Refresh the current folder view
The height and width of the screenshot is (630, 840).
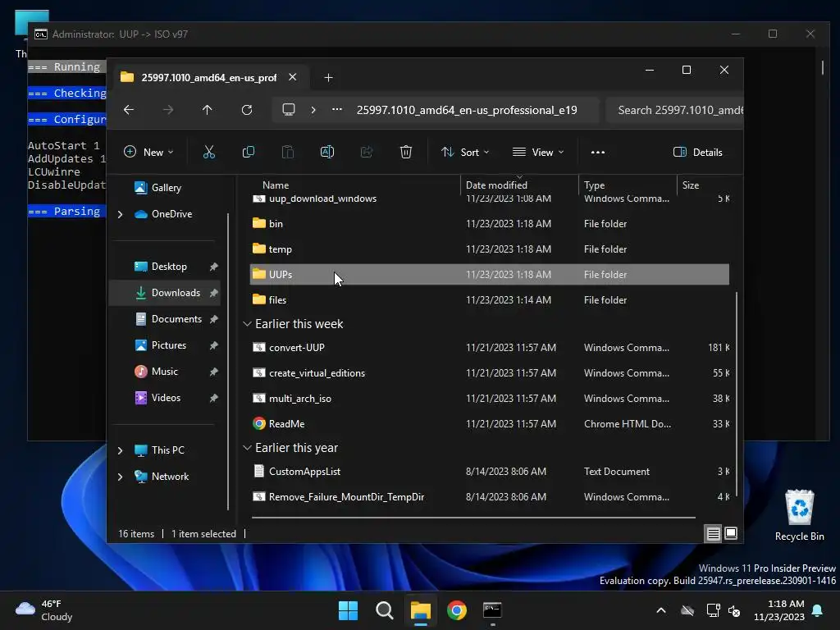coord(247,110)
